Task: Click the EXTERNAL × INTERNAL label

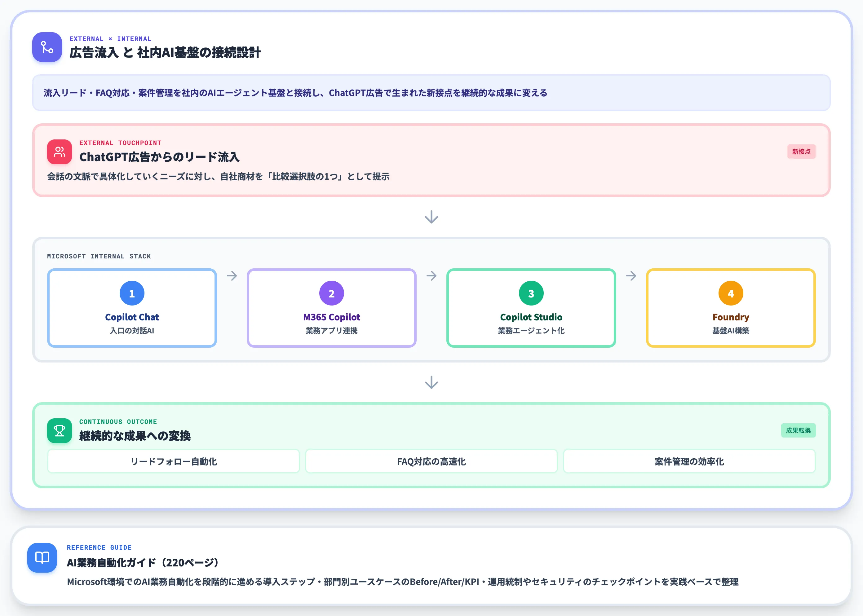Action: coord(110,39)
